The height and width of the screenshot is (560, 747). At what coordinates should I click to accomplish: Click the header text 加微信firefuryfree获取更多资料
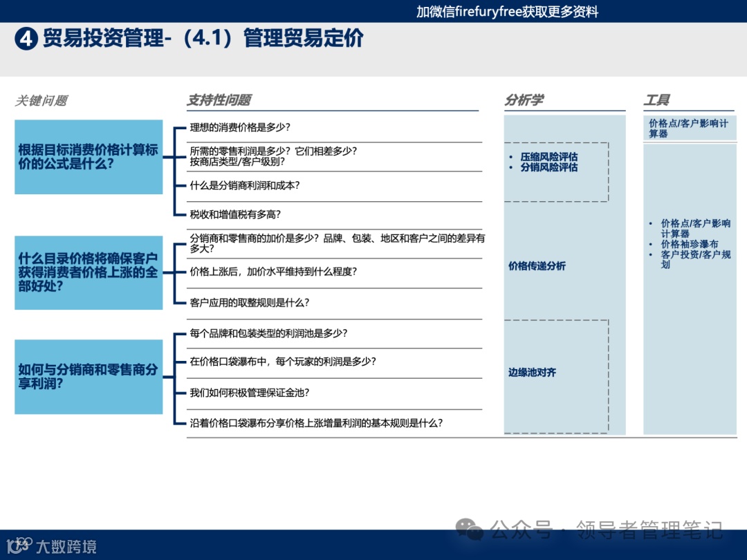click(508, 12)
